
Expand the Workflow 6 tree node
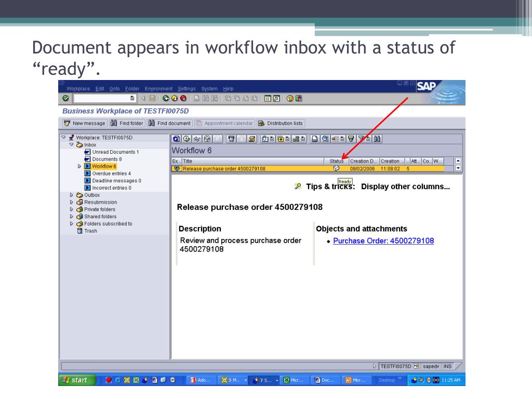(x=79, y=166)
